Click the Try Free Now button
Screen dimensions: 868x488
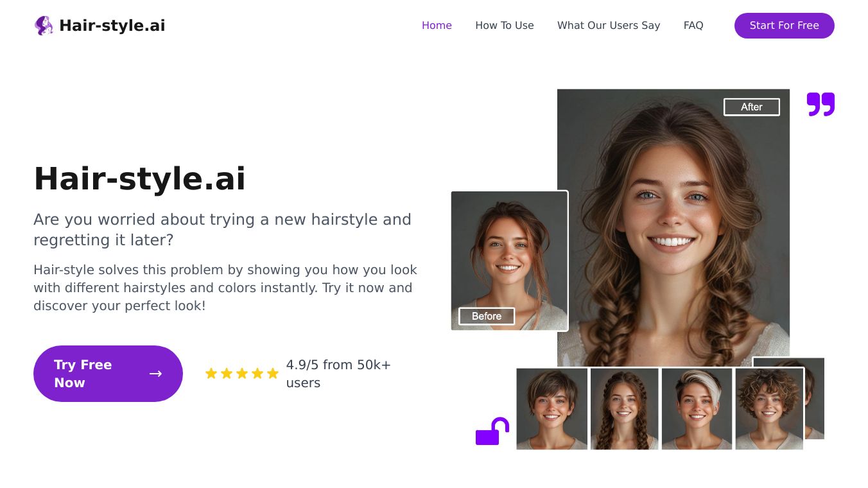click(108, 374)
